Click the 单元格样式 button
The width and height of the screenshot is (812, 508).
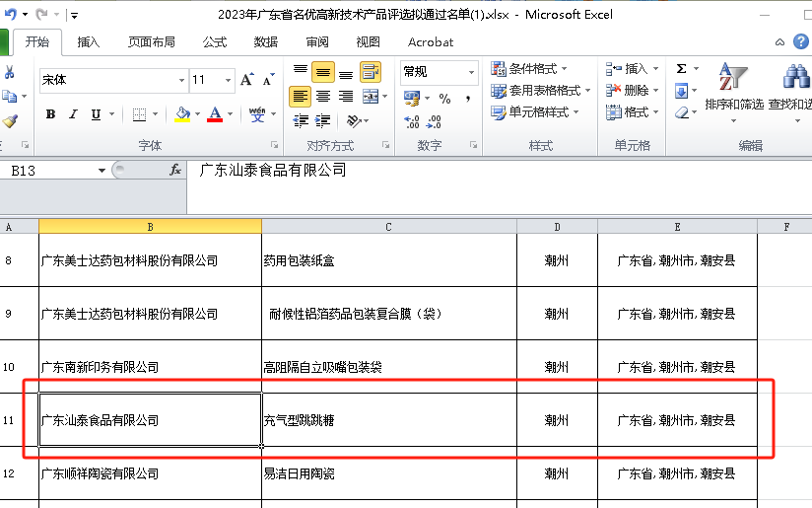[x=530, y=111]
